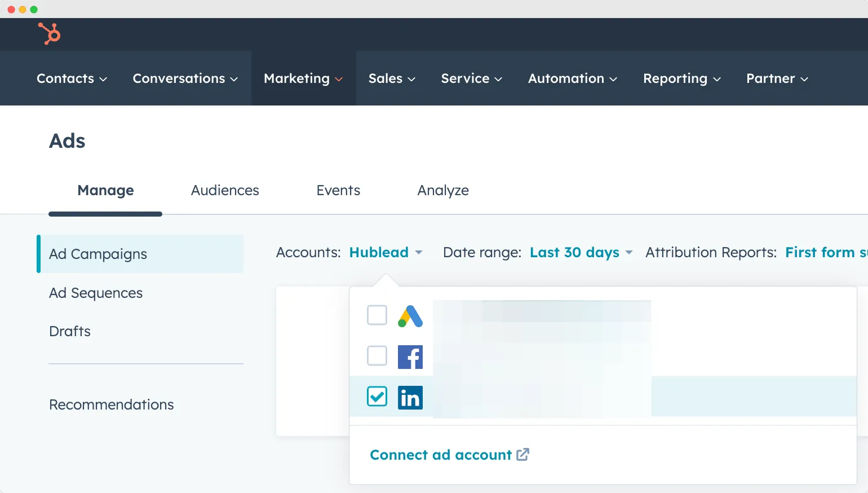Select Ad Sequences in the sidebar
Image resolution: width=868 pixels, height=493 pixels.
(95, 293)
